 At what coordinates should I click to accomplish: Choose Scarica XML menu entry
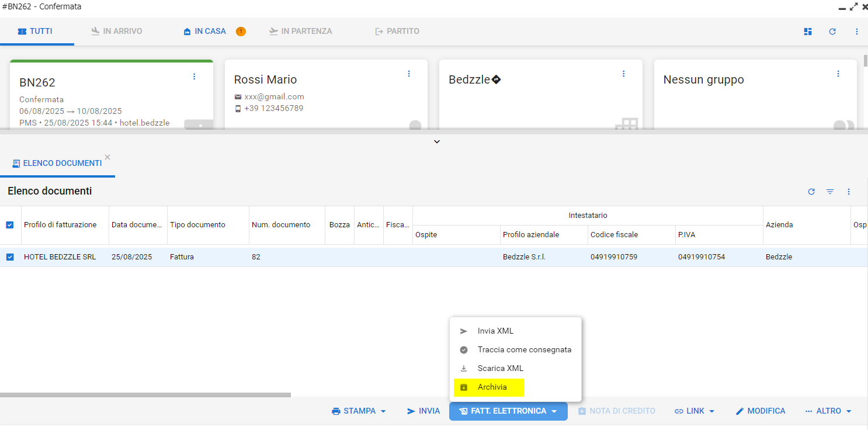tap(500, 369)
